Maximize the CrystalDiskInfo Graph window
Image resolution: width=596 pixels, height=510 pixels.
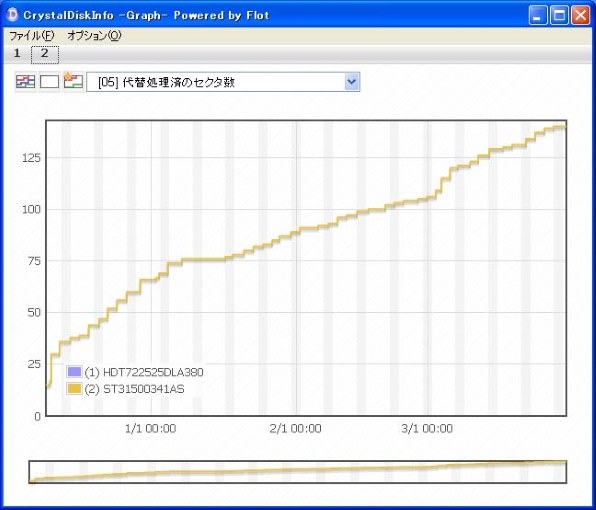(559, 15)
